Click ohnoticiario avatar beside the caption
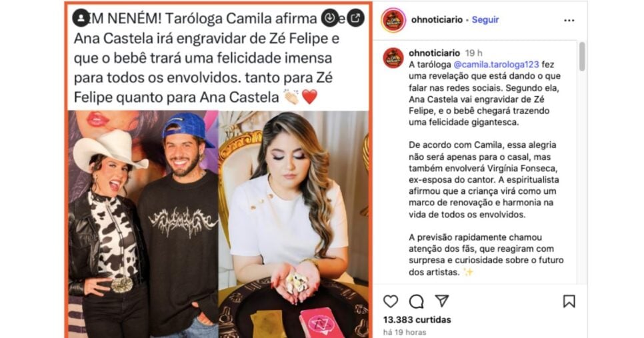 (x=393, y=58)
